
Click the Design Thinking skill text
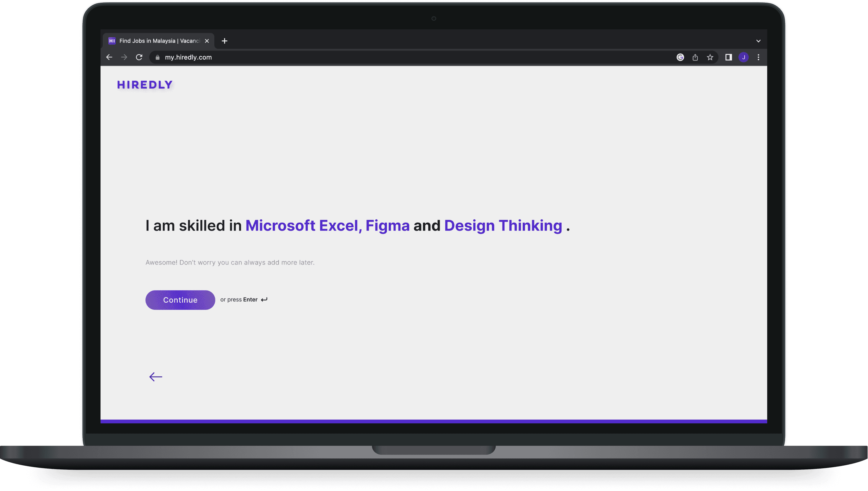click(503, 226)
